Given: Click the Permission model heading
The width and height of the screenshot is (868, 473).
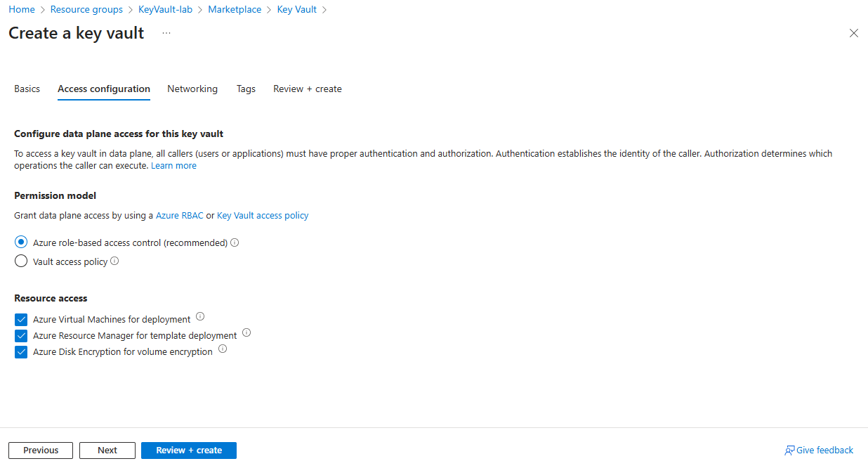Looking at the screenshot, I should pos(55,195).
